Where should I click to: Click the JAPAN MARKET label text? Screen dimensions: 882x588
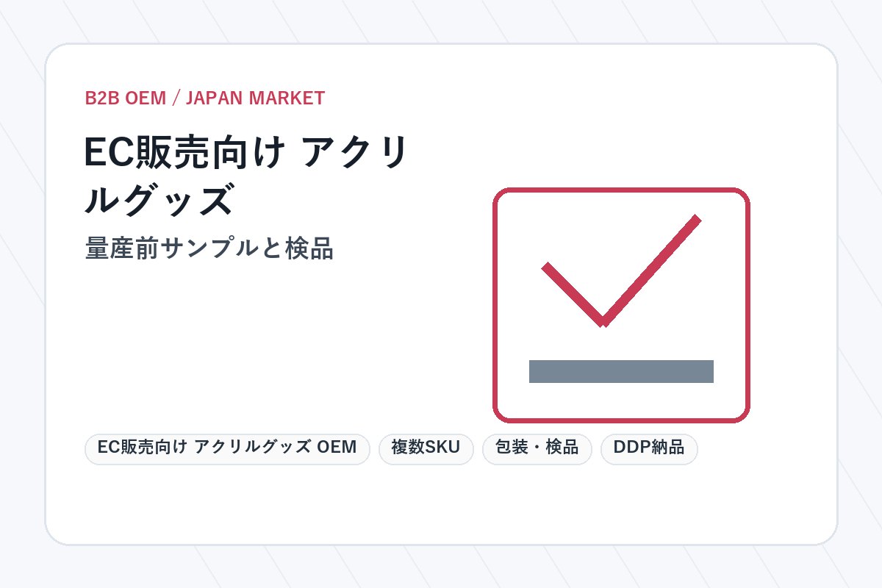click(255, 98)
